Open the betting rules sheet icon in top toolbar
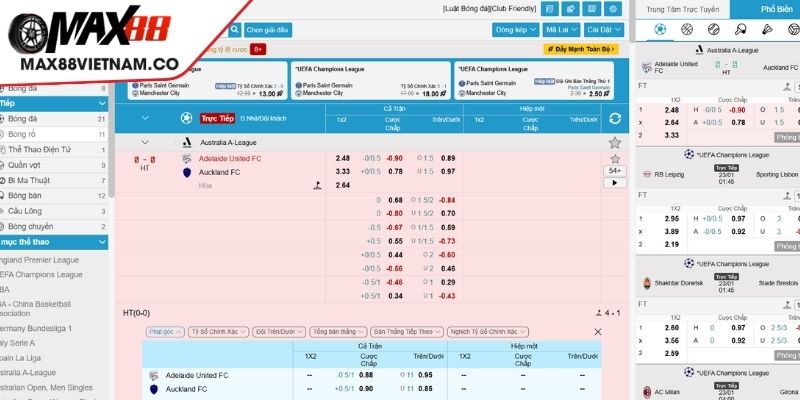This screenshot has width=800, height=400. (549, 9)
